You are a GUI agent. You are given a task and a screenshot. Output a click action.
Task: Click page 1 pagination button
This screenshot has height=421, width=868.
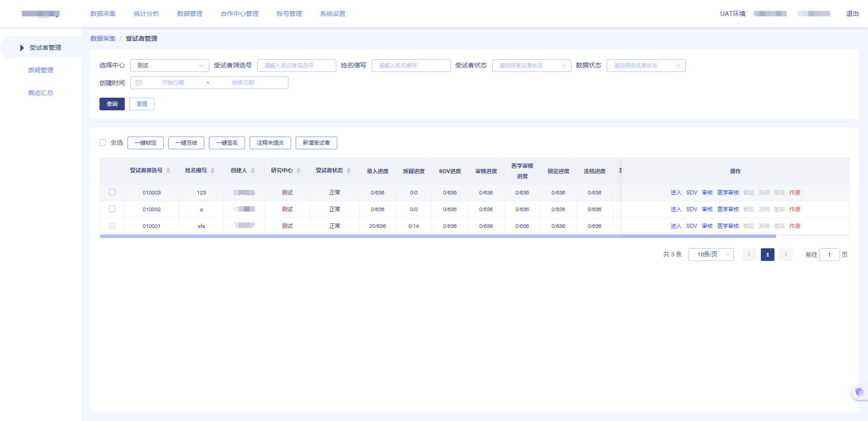tap(768, 255)
